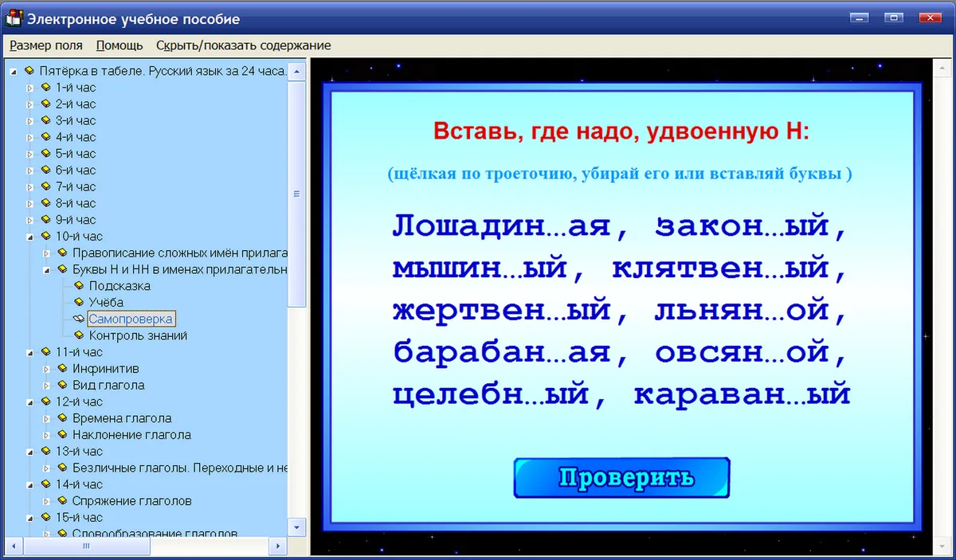Screen dimensions: 956x560
Task: Expand the 2-й час tree node
Action: click(x=30, y=104)
